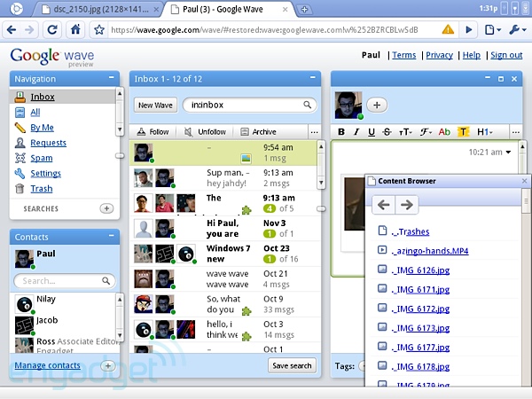Bookmark this page with star icon
This screenshot has height=399, width=532.
click(99, 30)
